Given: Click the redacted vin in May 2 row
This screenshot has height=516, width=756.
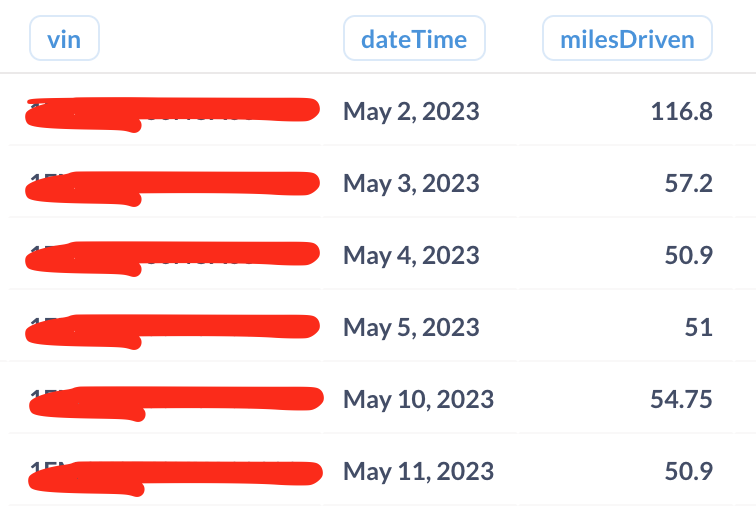Looking at the screenshot, I should [x=172, y=114].
